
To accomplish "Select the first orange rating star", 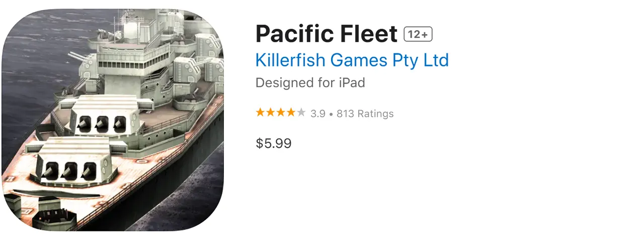I will [260, 113].
